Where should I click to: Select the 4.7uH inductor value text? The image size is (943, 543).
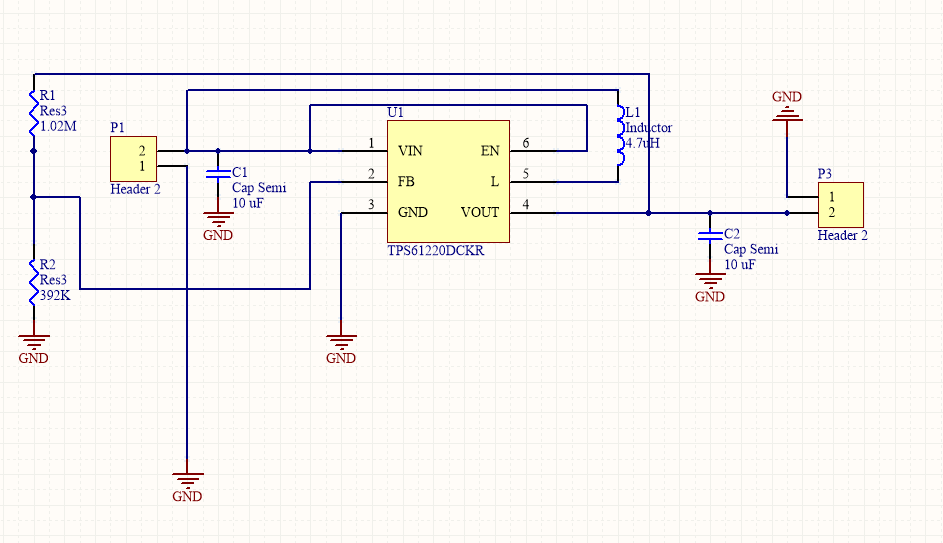tap(642, 143)
